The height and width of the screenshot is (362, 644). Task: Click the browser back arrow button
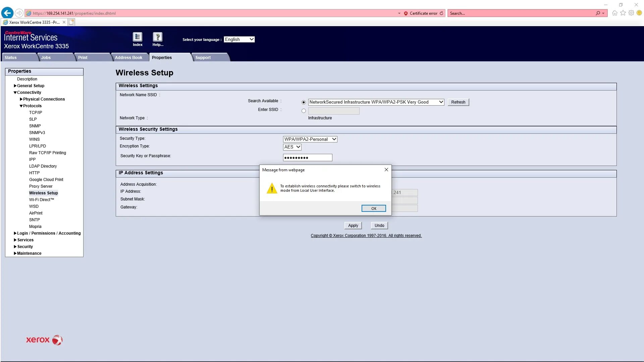click(x=7, y=13)
